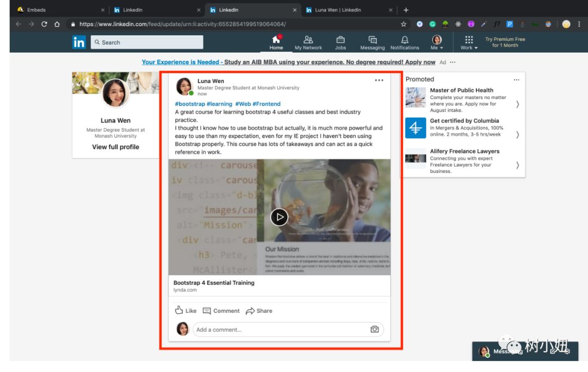Open My Network icon

point(308,42)
